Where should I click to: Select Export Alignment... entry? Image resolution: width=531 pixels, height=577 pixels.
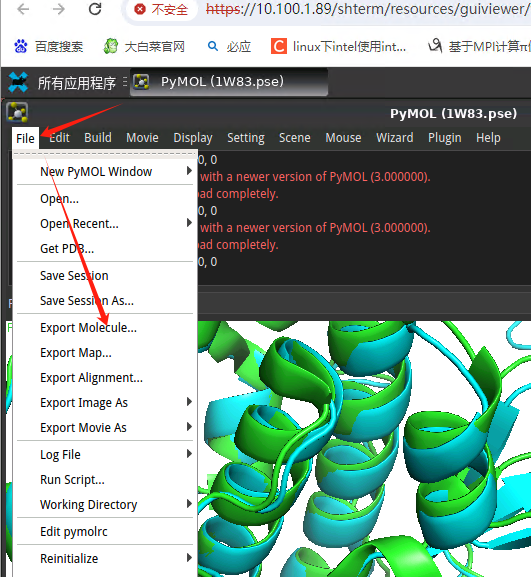pyautogui.click(x=105, y=378)
